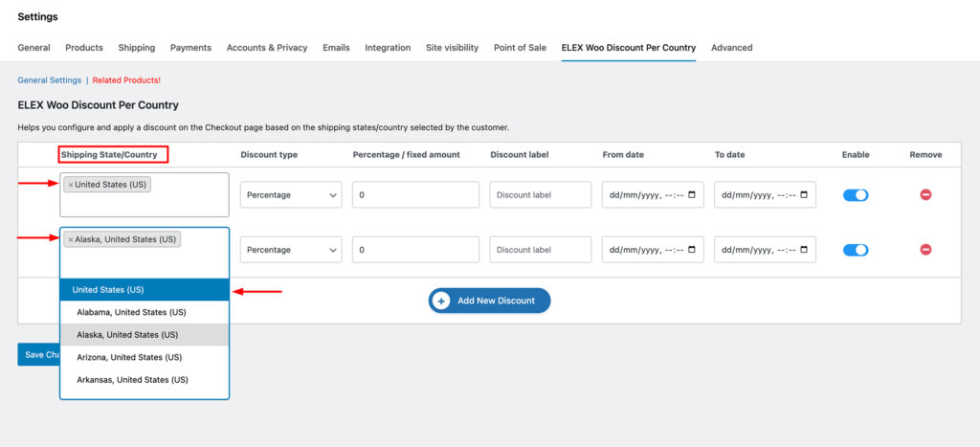
Task: Click second row percentage amount field
Action: click(x=415, y=250)
